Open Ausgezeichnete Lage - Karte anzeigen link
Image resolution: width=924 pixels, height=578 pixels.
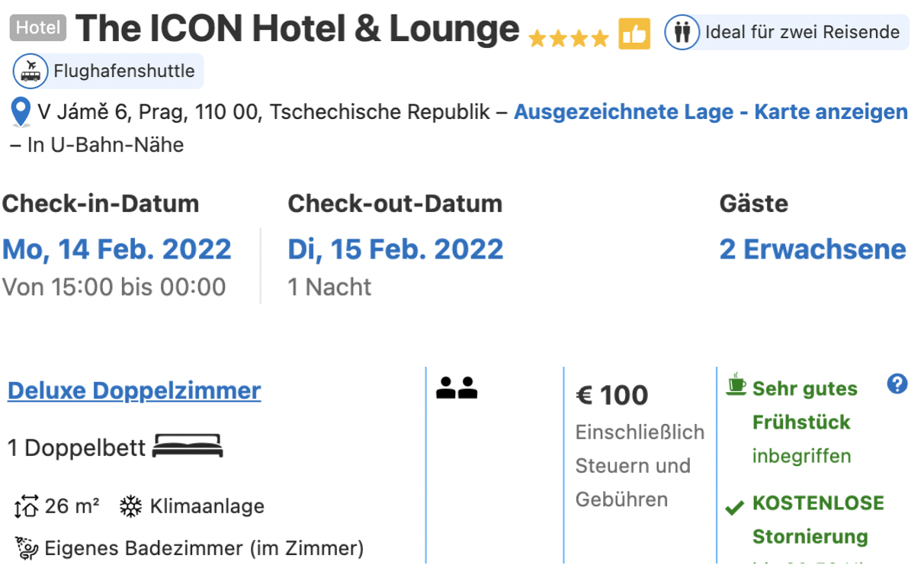click(x=711, y=112)
